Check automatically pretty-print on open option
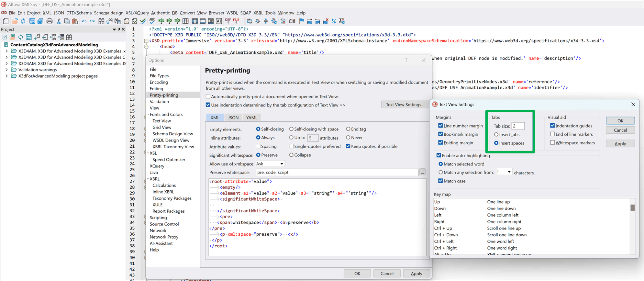 coord(208,96)
